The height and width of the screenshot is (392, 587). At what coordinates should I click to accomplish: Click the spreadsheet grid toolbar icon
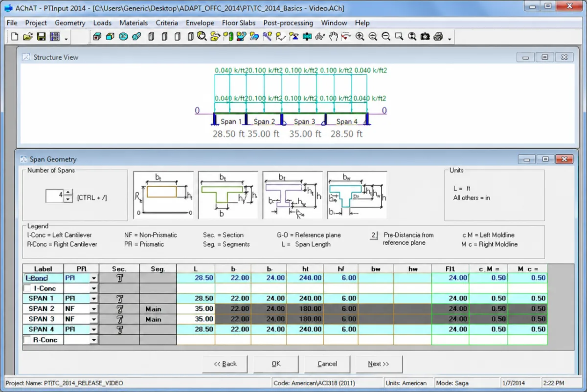(x=54, y=37)
